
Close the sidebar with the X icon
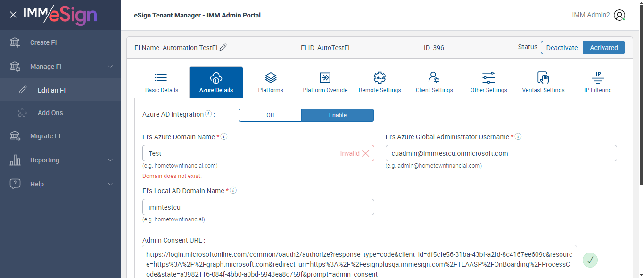click(x=13, y=15)
